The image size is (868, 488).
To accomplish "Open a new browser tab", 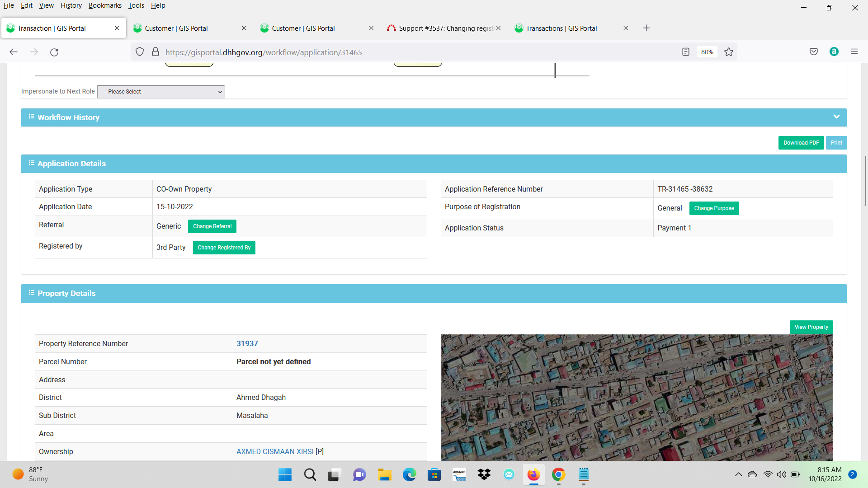I will click(646, 28).
